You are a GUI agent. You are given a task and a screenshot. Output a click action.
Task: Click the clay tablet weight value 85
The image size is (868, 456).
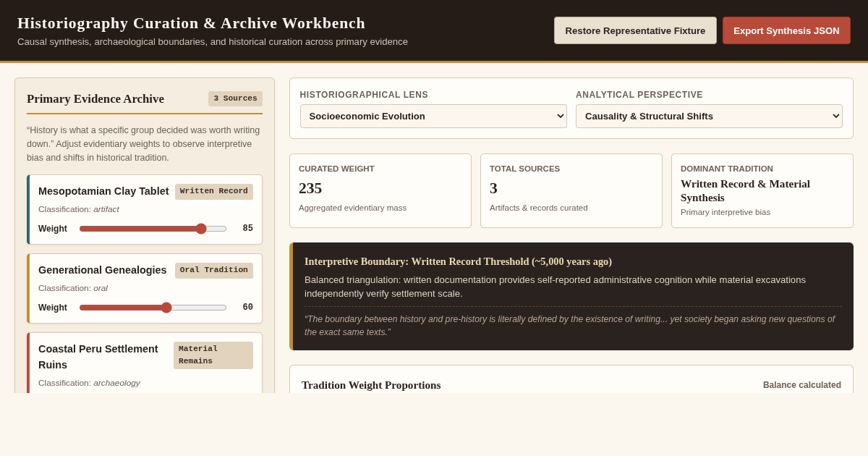[x=247, y=229]
